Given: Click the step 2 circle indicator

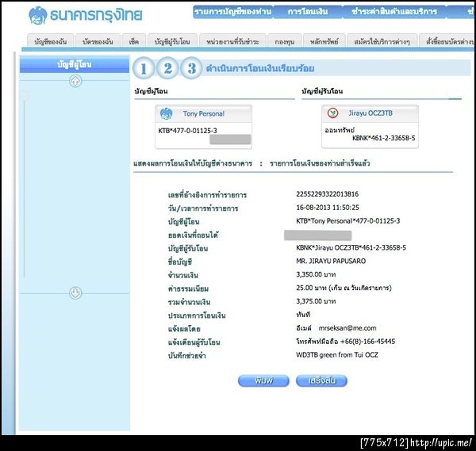Looking at the screenshot, I should [167, 68].
